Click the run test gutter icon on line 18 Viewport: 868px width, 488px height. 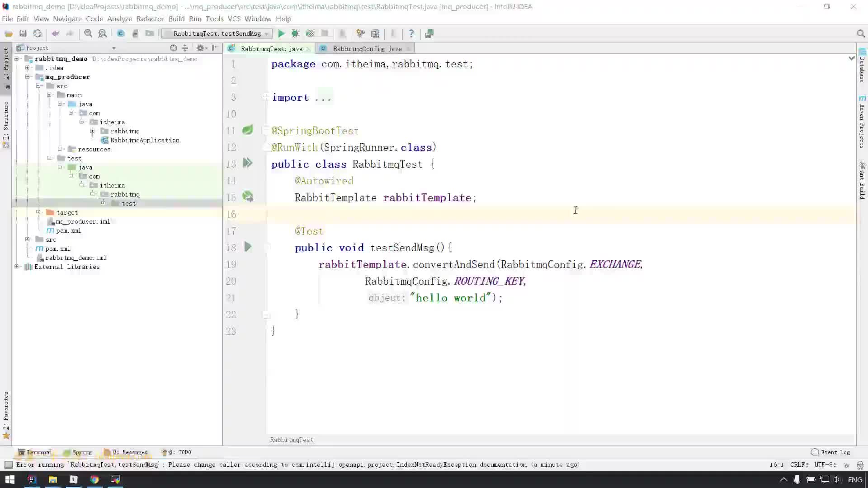[x=248, y=247]
